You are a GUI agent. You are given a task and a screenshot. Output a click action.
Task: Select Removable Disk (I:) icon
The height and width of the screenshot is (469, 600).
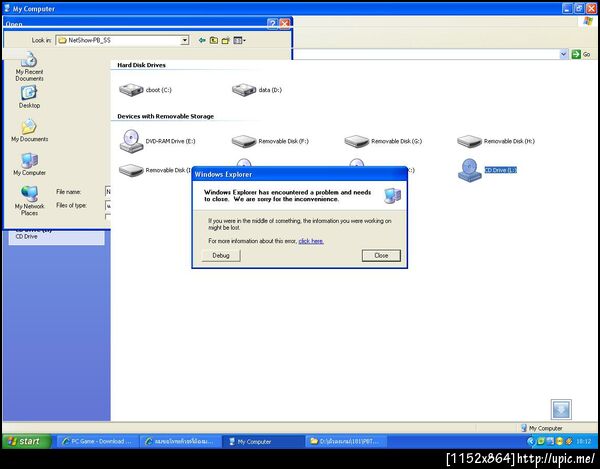131,170
